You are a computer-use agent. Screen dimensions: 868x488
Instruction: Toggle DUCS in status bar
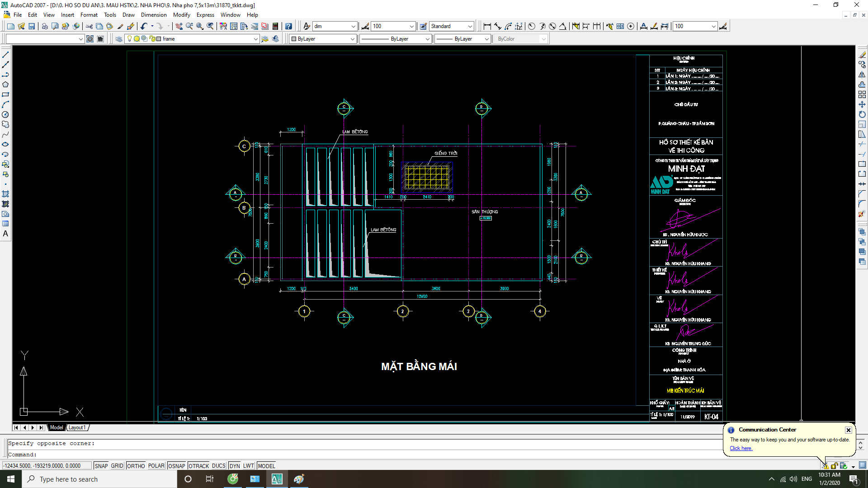[x=219, y=466]
